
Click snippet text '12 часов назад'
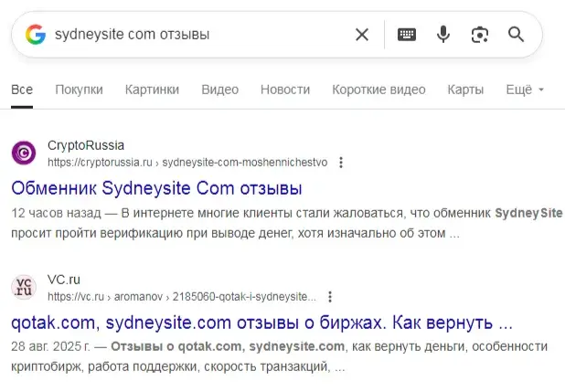pyautogui.click(x=56, y=213)
